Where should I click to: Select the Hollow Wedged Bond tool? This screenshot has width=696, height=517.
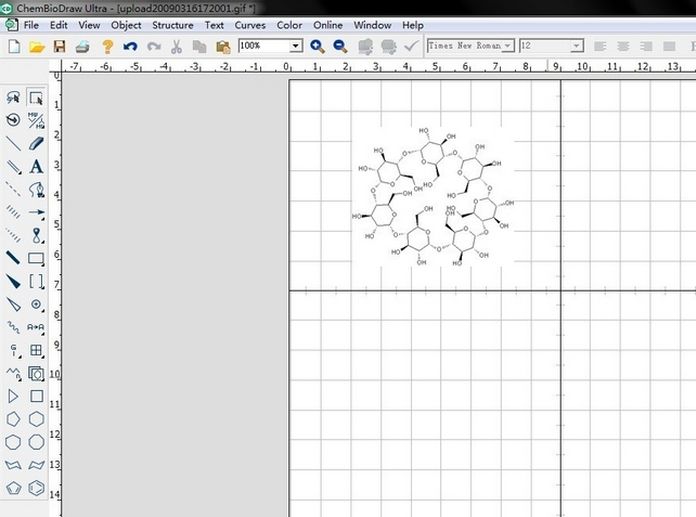13,304
